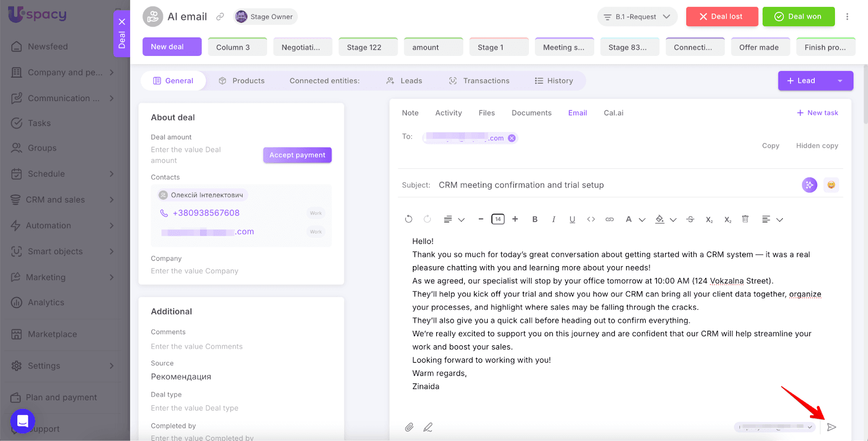Click the AI generate subject sparkle icon
The height and width of the screenshot is (441, 868).
(x=809, y=185)
